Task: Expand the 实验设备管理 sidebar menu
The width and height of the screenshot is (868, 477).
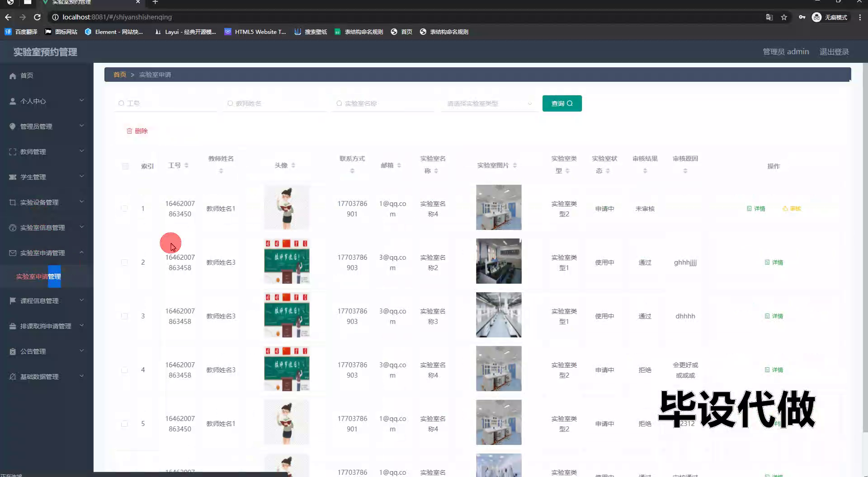Action: (47, 202)
